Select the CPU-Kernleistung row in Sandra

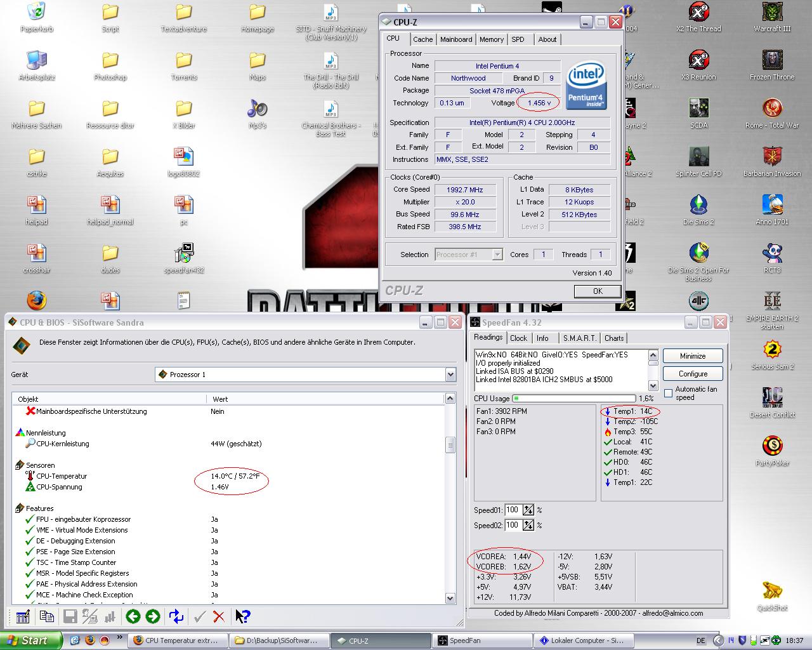click(228, 444)
